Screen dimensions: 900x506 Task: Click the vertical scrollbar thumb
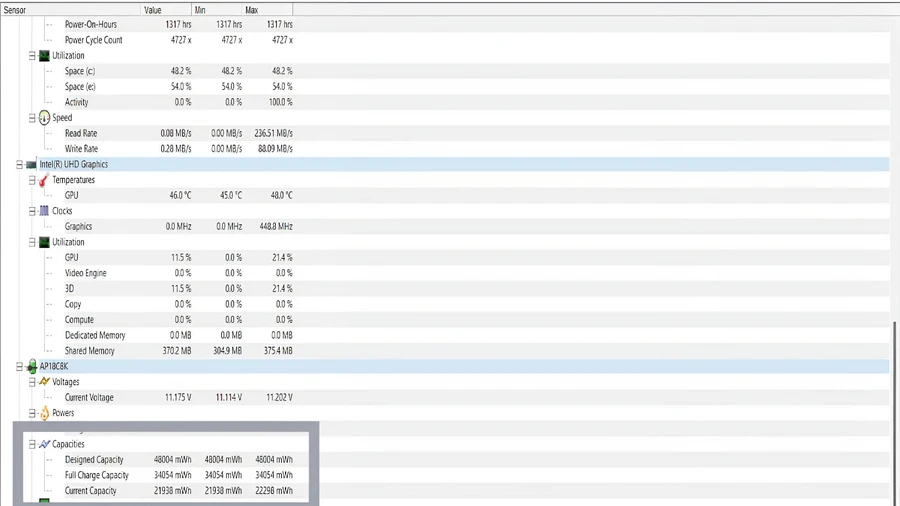point(894,413)
